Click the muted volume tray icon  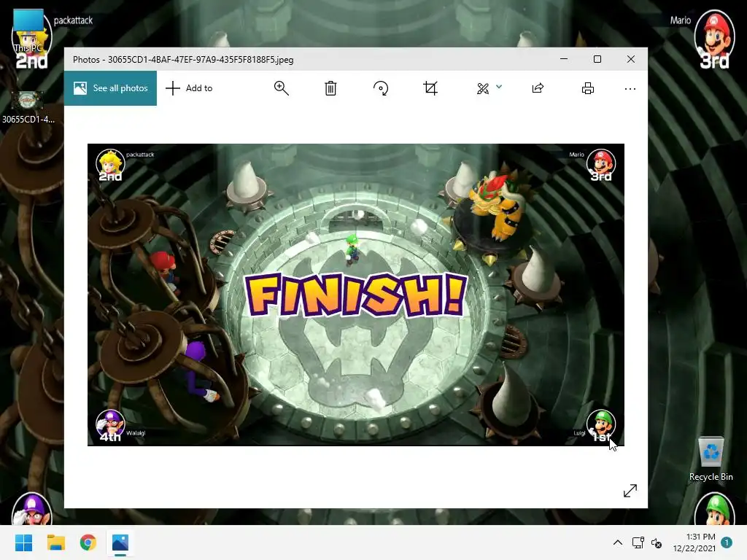coord(657,542)
